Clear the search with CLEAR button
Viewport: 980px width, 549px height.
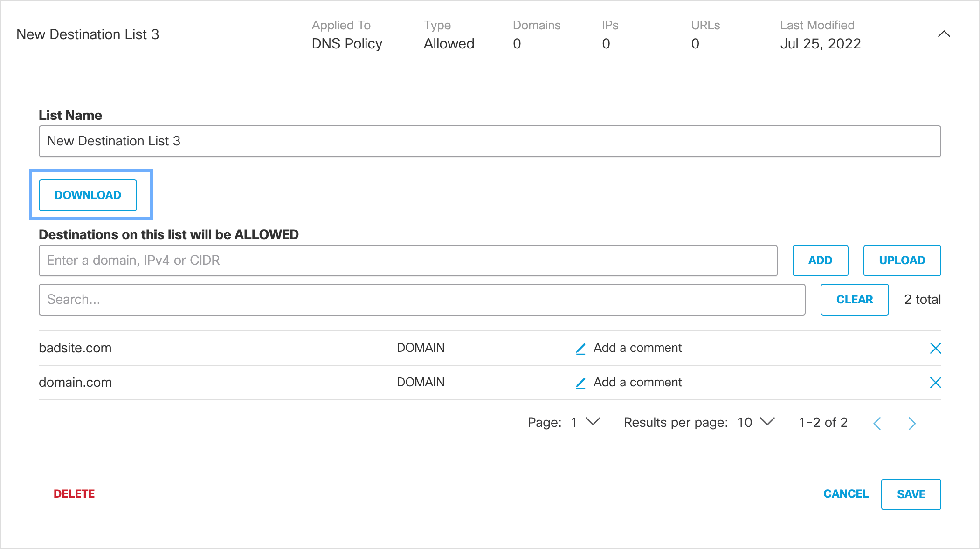click(x=854, y=300)
